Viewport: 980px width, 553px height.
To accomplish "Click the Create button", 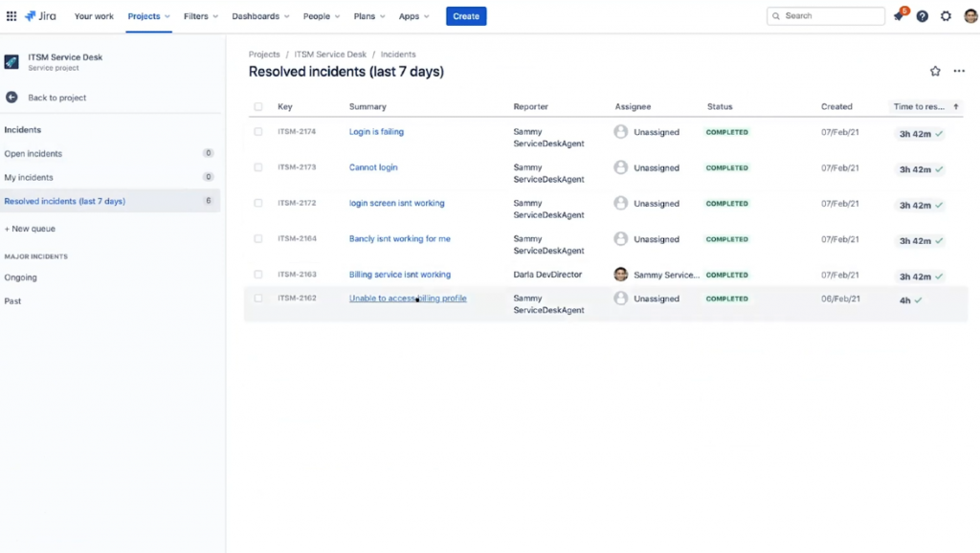I will (466, 16).
